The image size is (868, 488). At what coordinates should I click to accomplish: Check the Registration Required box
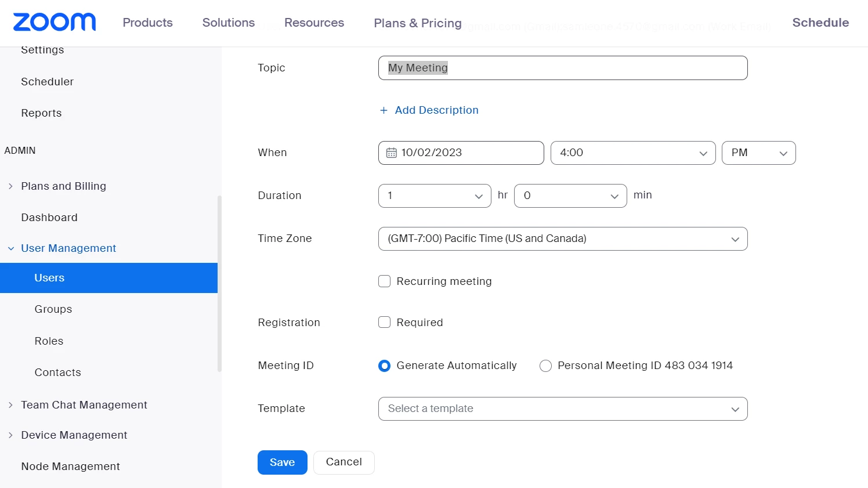click(384, 323)
